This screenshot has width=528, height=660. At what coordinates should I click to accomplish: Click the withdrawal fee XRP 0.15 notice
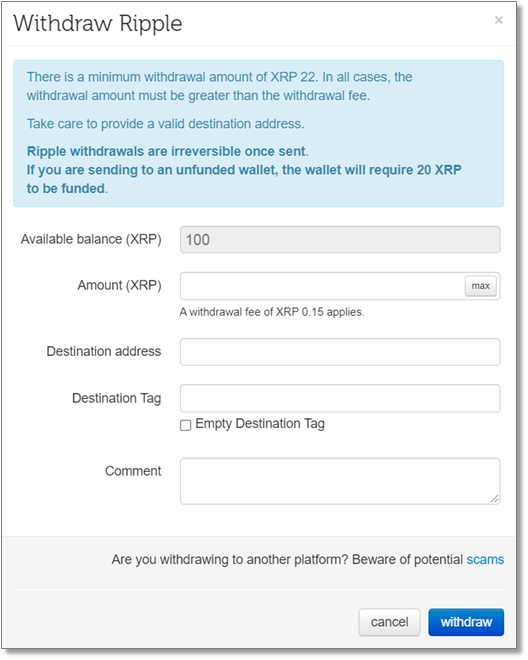272,312
